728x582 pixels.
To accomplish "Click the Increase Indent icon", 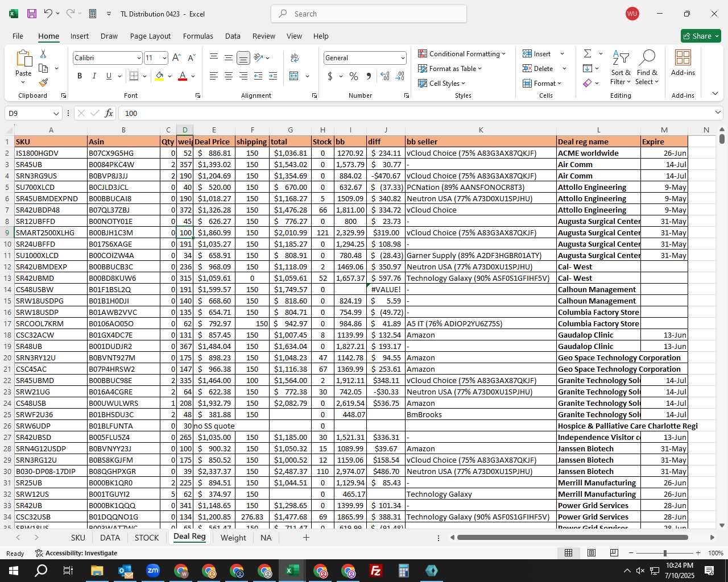I will click(273, 76).
